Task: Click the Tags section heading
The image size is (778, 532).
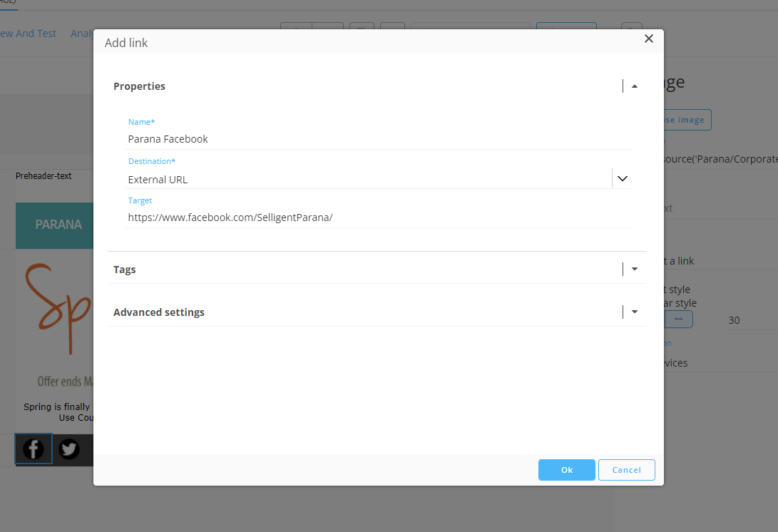Action: [x=125, y=270]
